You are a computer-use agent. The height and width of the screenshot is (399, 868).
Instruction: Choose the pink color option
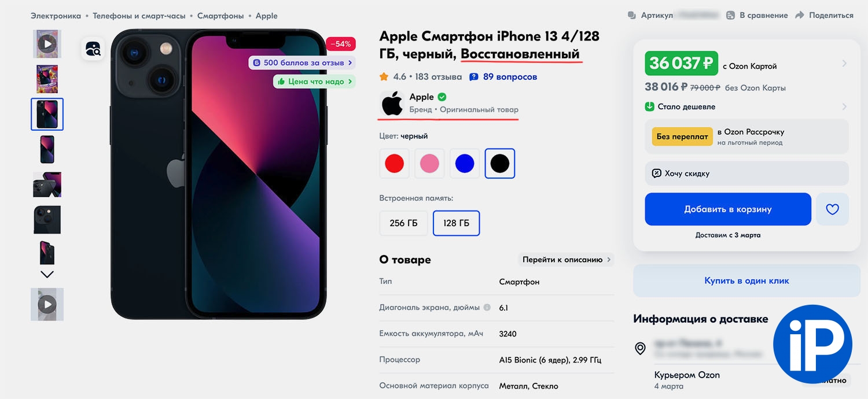[429, 164]
